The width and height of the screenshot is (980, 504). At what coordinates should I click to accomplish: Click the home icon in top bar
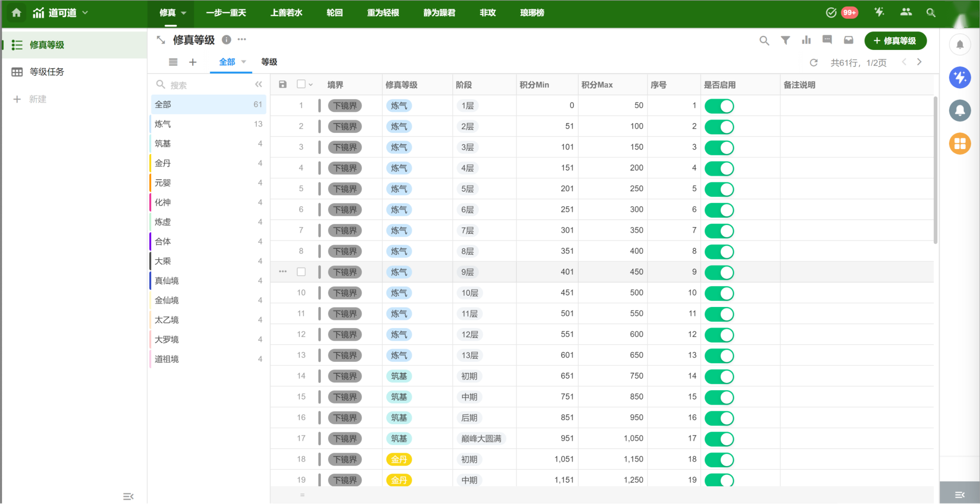[x=17, y=13]
